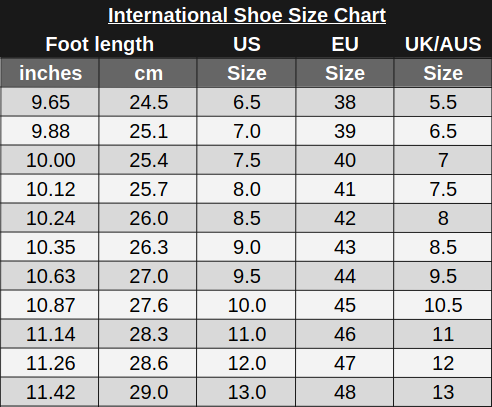Click the International Shoe Size Chart title
This screenshot has width=492, height=407.
pos(247,15)
